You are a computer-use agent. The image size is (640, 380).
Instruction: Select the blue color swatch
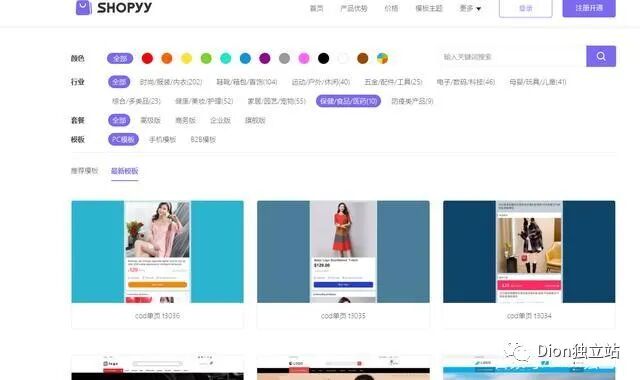(x=245, y=58)
